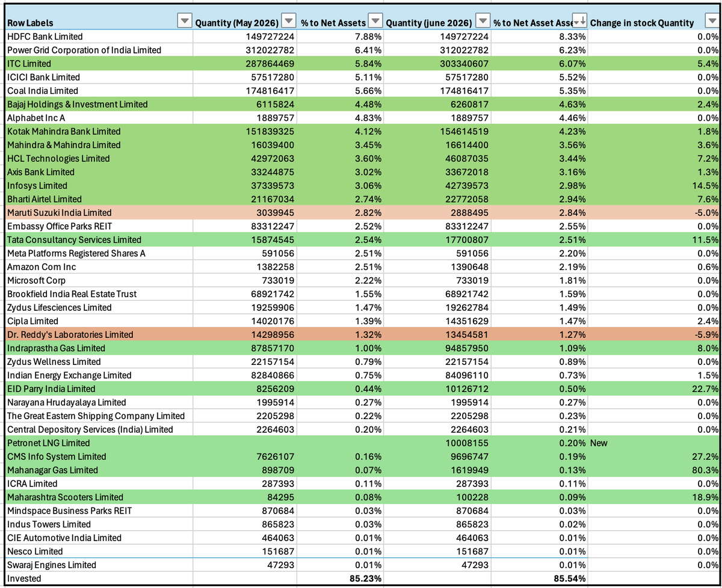Image resolution: width=722 pixels, height=588 pixels.
Task: Select the Invested total row label
Action: click(98, 578)
